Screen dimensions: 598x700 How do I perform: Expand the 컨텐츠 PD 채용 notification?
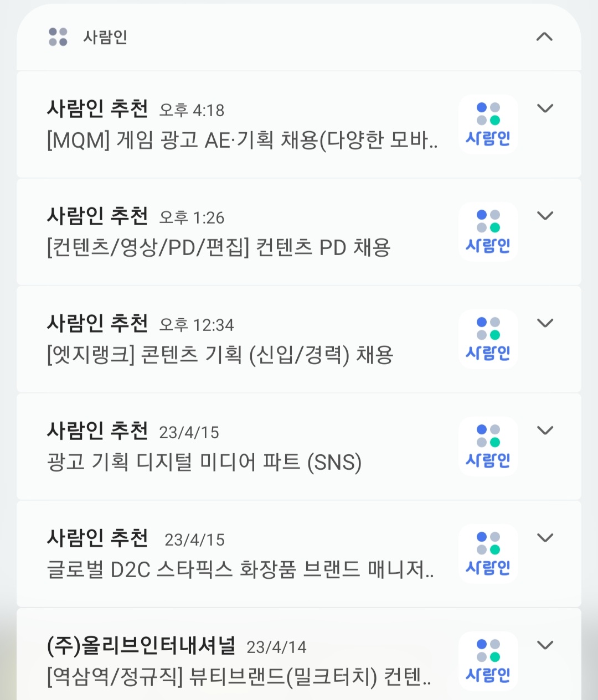click(x=545, y=215)
